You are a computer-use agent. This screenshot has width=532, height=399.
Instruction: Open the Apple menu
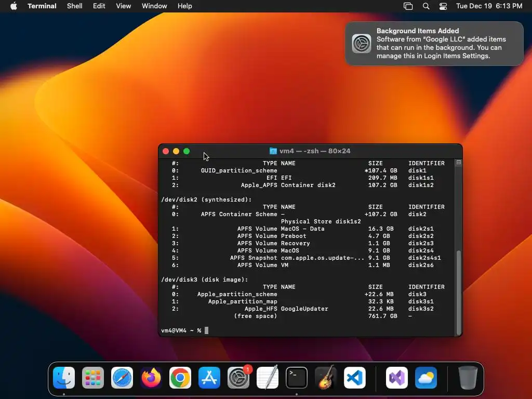[x=14, y=6]
